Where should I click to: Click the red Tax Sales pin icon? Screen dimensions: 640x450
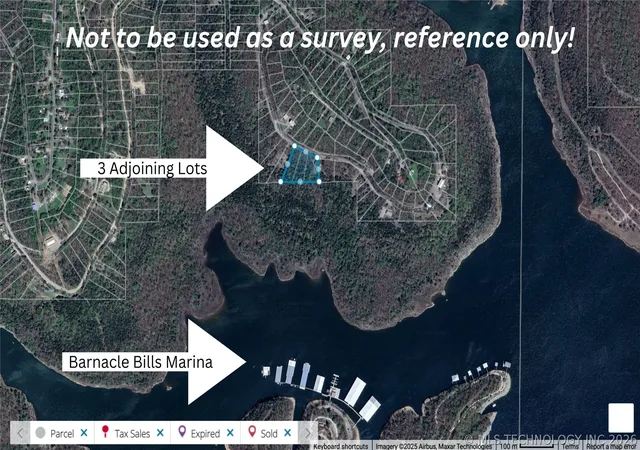click(x=105, y=432)
